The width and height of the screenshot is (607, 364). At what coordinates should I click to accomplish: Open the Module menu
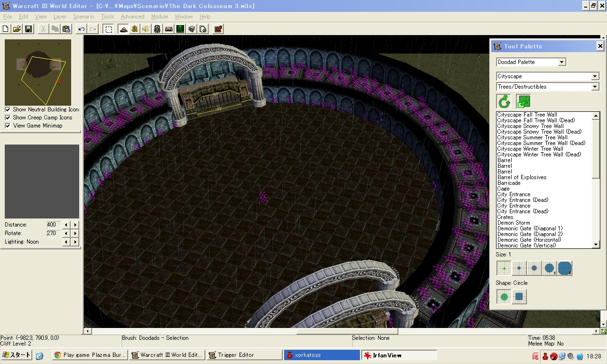160,17
